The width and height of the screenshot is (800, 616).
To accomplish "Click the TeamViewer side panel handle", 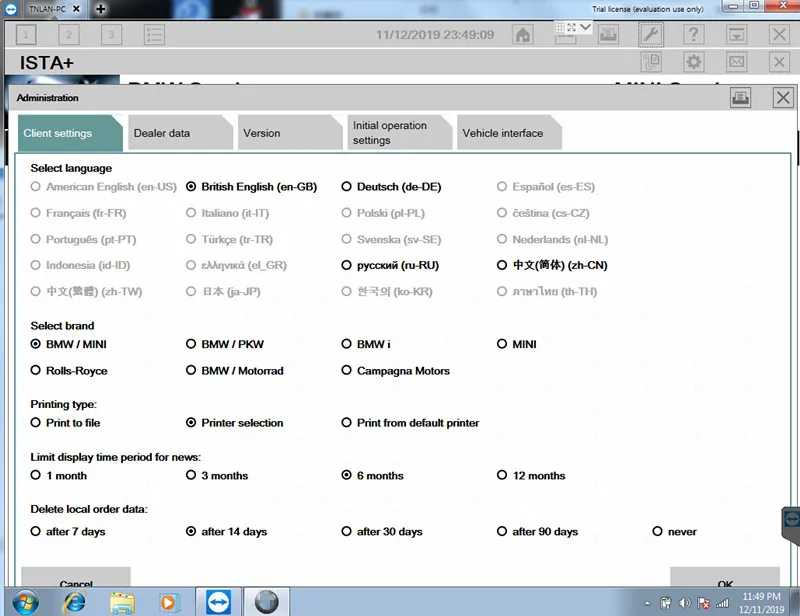I will point(791,526).
